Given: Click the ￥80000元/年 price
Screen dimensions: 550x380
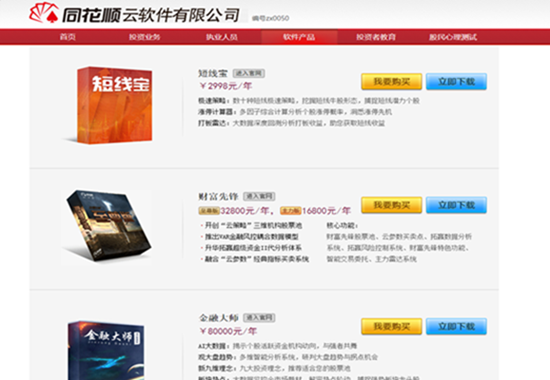Looking at the screenshot, I should click(228, 331).
